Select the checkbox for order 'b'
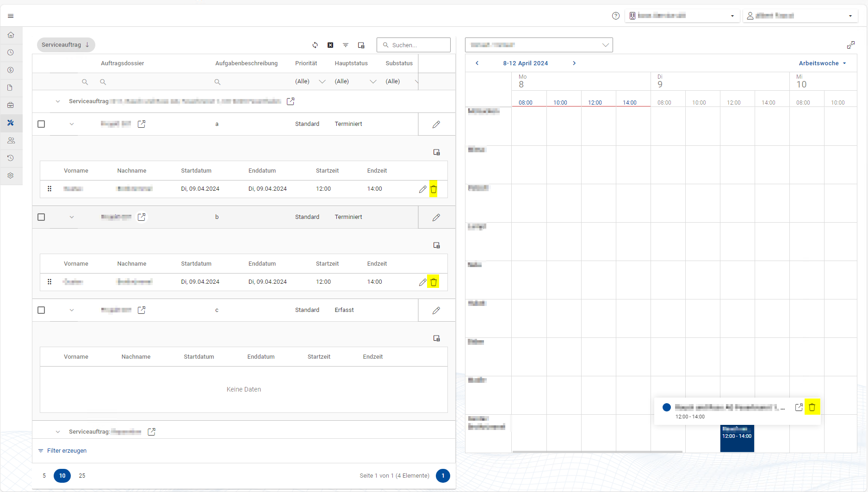The image size is (868, 492). pos(41,217)
